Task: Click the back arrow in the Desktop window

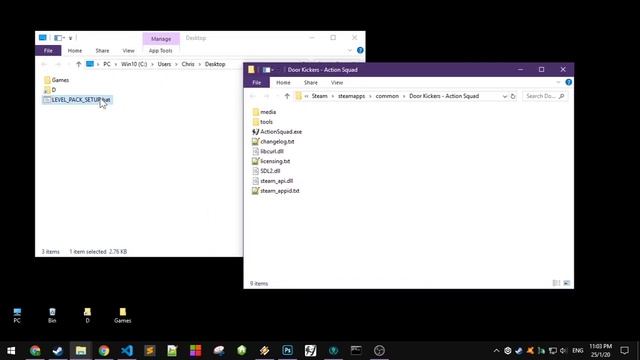Action: pos(44,64)
